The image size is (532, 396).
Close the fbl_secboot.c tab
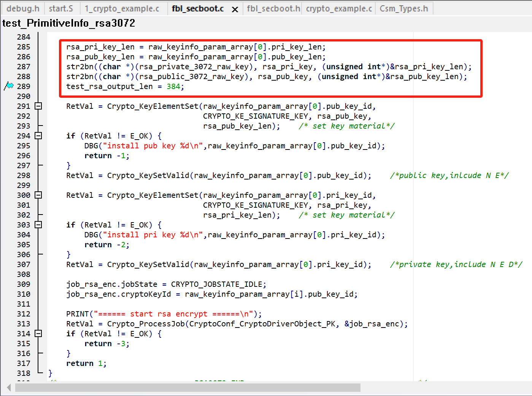pos(235,9)
